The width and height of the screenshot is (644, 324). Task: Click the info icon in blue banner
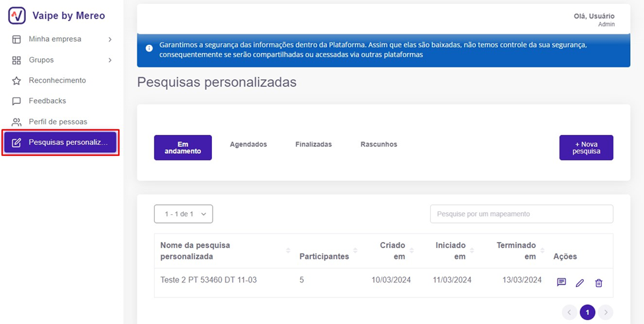(149, 48)
